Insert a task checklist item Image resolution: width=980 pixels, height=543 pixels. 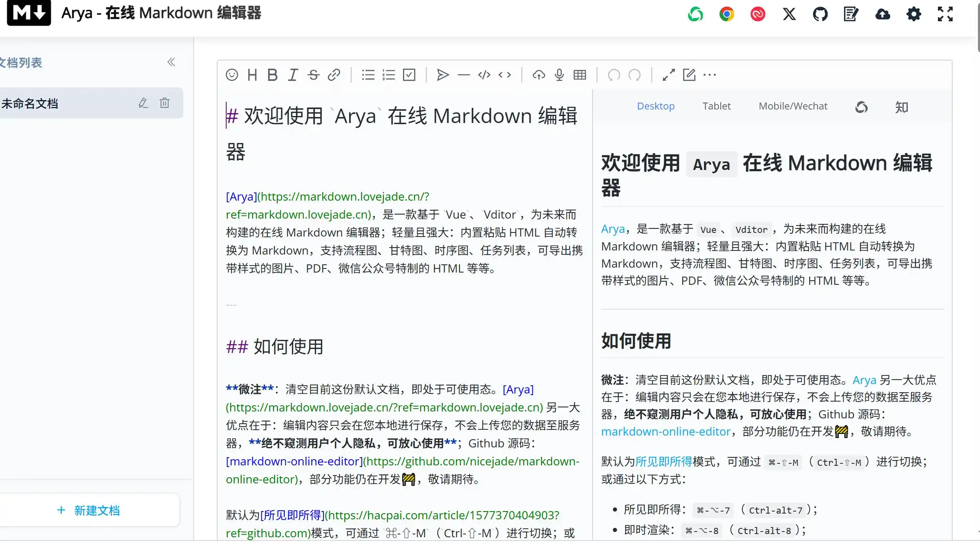tap(409, 75)
